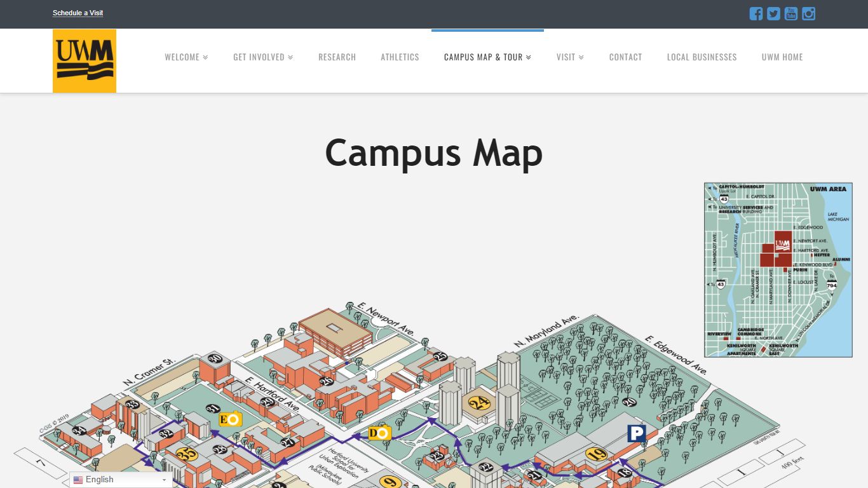Click the E. Newport Ave. street label
Image resolution: width=868 pixels, height=488 pixels.
(386, 318)
